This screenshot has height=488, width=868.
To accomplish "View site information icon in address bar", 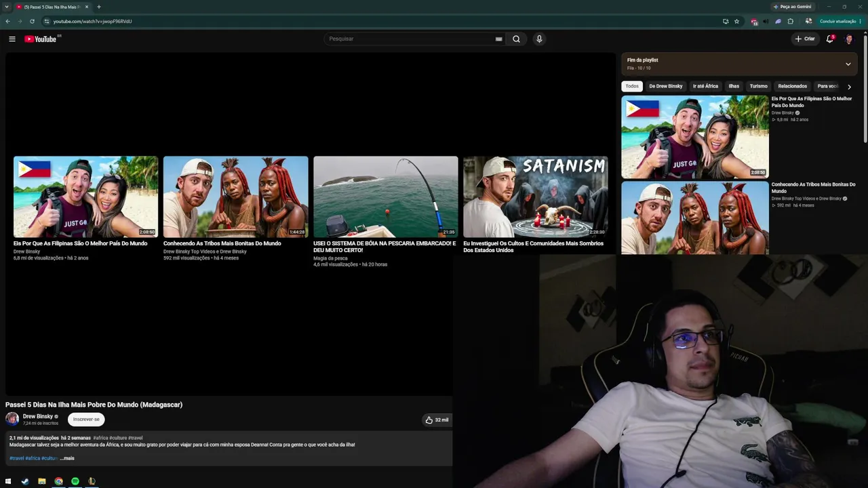I will pyautogui.click(x=47, y=21).
